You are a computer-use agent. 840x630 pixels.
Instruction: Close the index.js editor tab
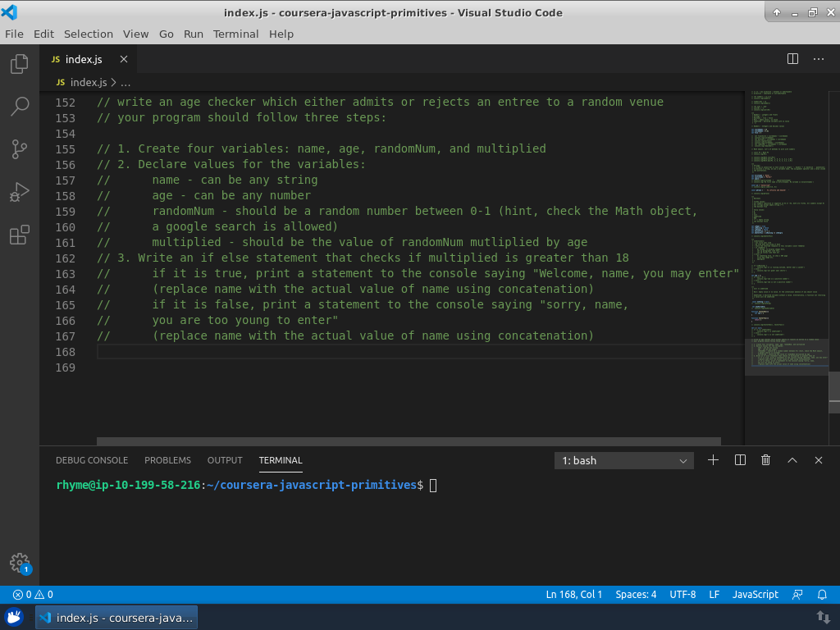point(124,59)
